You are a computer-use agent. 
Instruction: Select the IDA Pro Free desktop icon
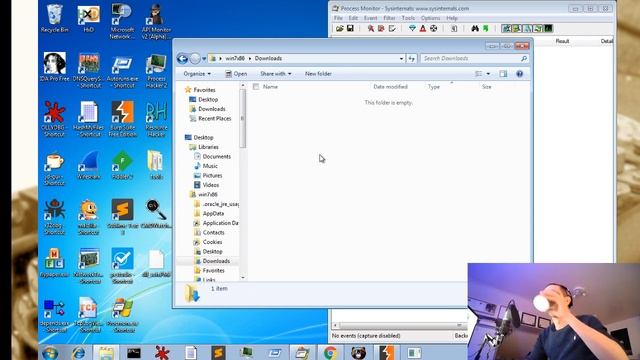pos(55,67)
